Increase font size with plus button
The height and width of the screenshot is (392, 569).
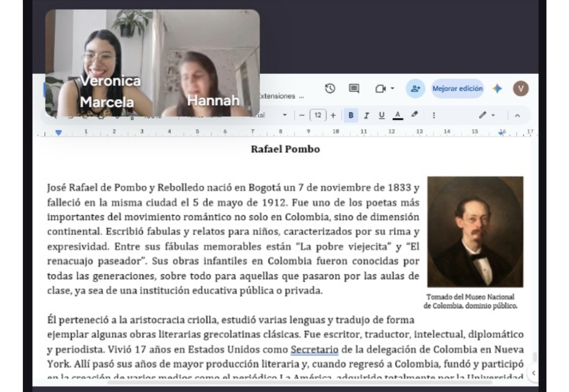tap(333, 115)
